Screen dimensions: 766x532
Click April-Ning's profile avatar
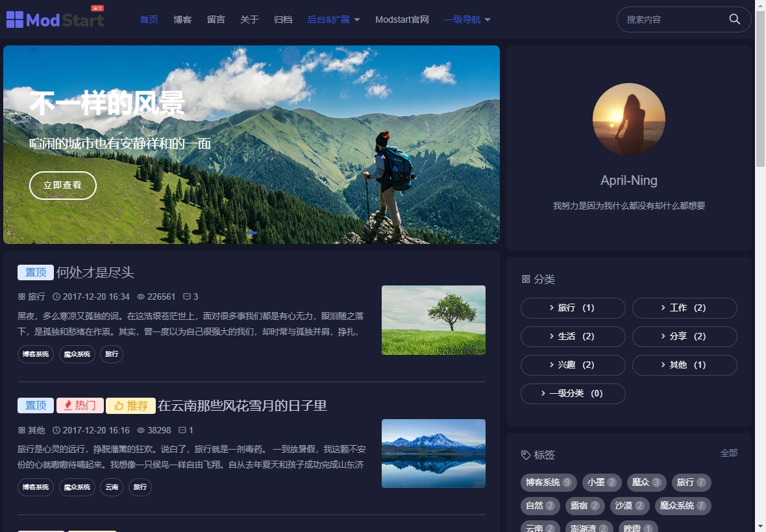tap(628, 119)
